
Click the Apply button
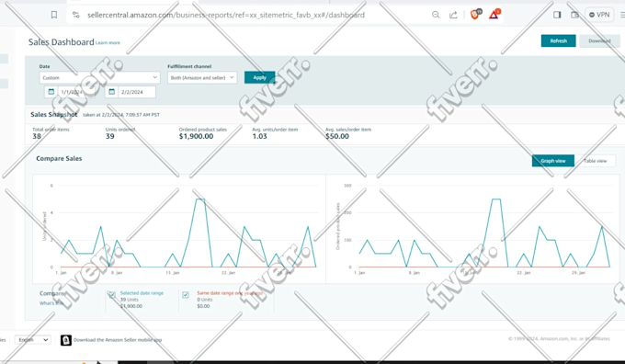(259, 77)
